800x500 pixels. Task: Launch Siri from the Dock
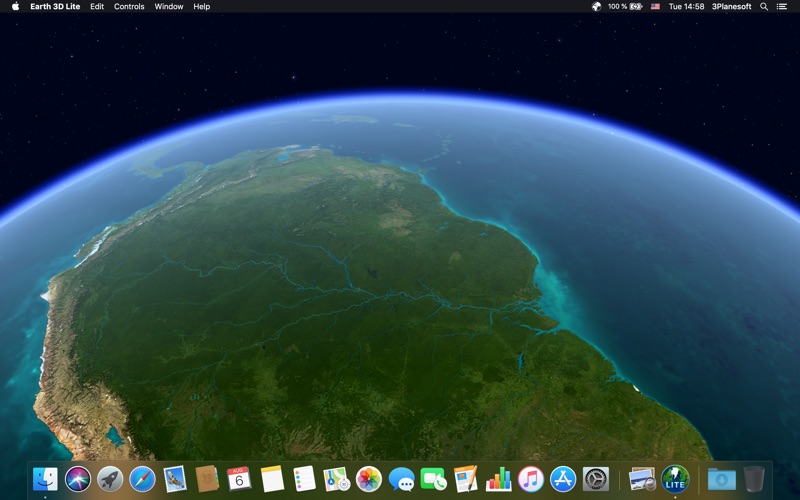(78, 480)
